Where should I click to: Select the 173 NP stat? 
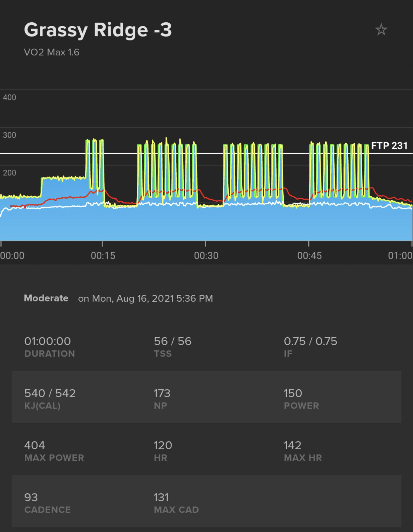(x=162, y=393)
